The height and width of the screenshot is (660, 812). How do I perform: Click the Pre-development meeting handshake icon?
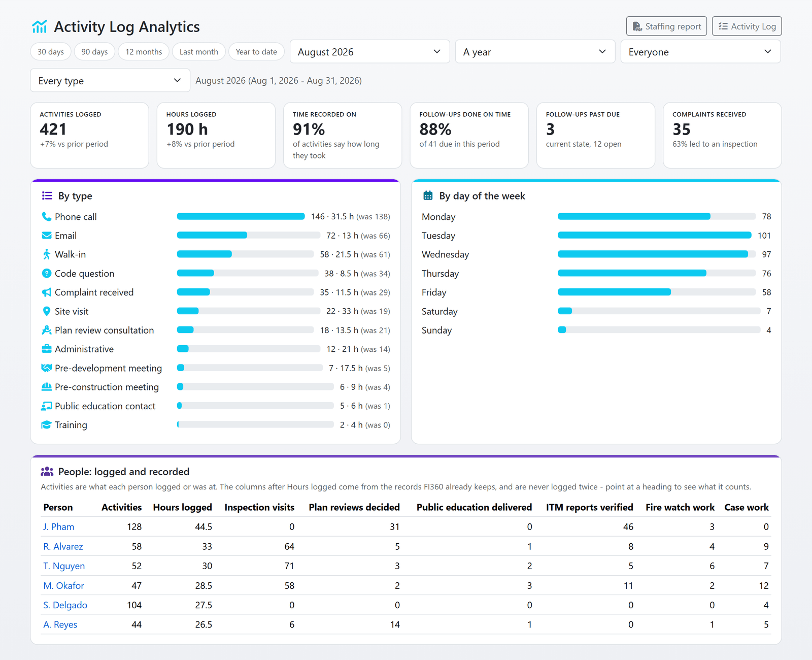(46, 368)
